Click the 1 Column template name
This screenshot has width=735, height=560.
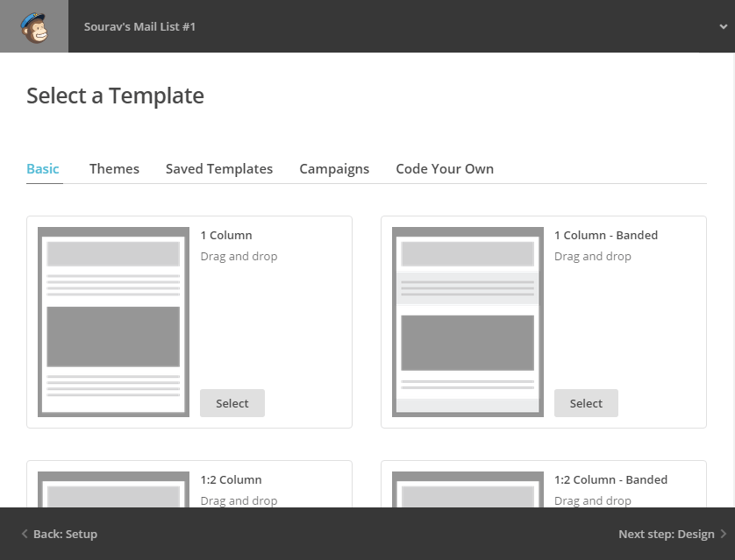(x=226, y=235)
